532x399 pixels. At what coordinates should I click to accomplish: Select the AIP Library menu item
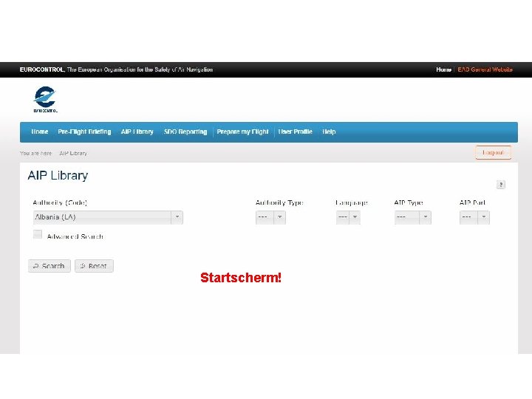(x=137, y=132)
